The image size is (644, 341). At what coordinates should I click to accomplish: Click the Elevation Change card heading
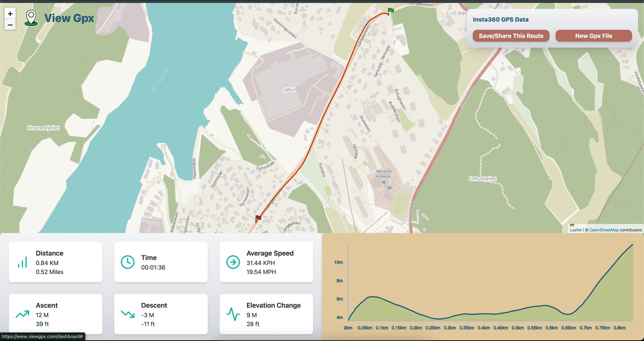tap(274, 305)
